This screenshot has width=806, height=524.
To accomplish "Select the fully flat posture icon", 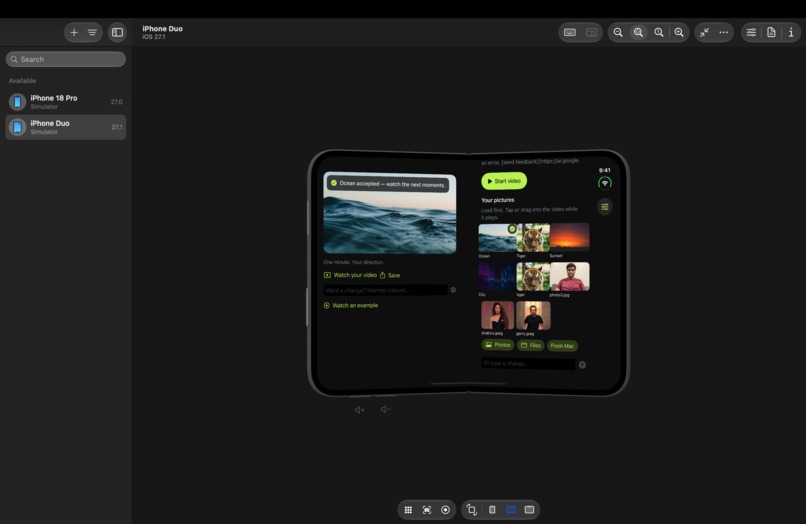I will (529, 510).
